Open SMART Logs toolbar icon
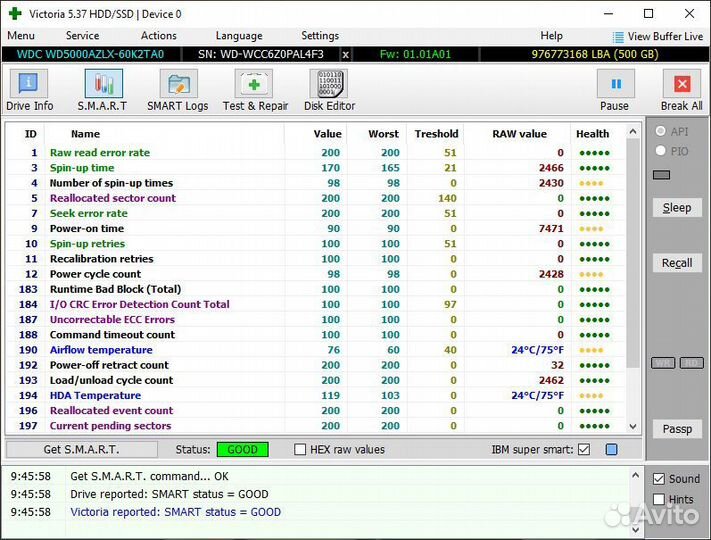This screenshot has height=540, width=711. (x=178, y=83)
